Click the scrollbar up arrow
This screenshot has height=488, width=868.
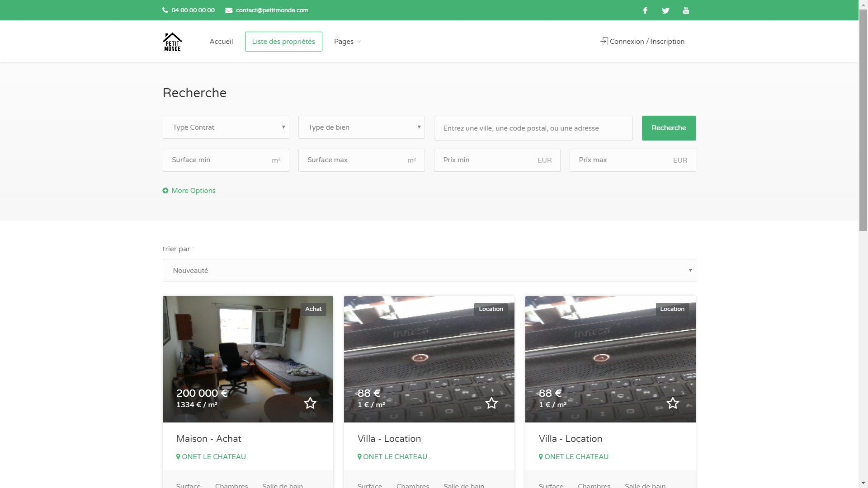(x=863, y=4)
